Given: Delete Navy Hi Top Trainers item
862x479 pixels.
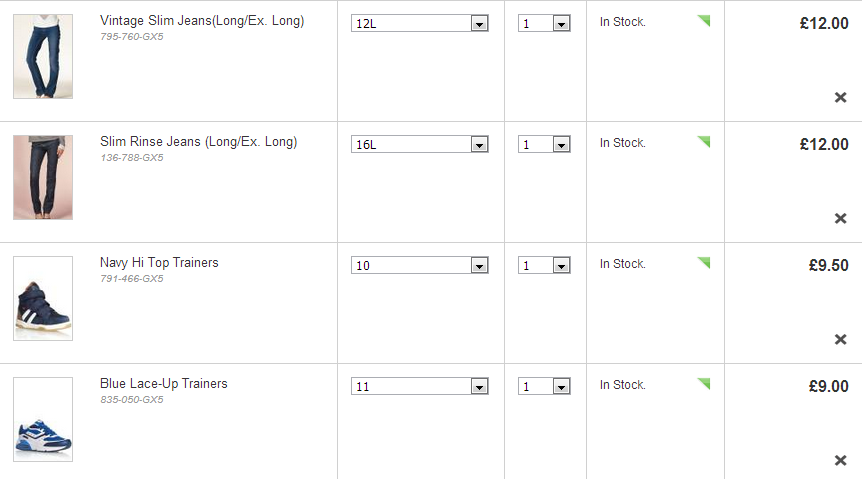Looking at the screenshot, I should pyautogui.click(x=840, y=339).
